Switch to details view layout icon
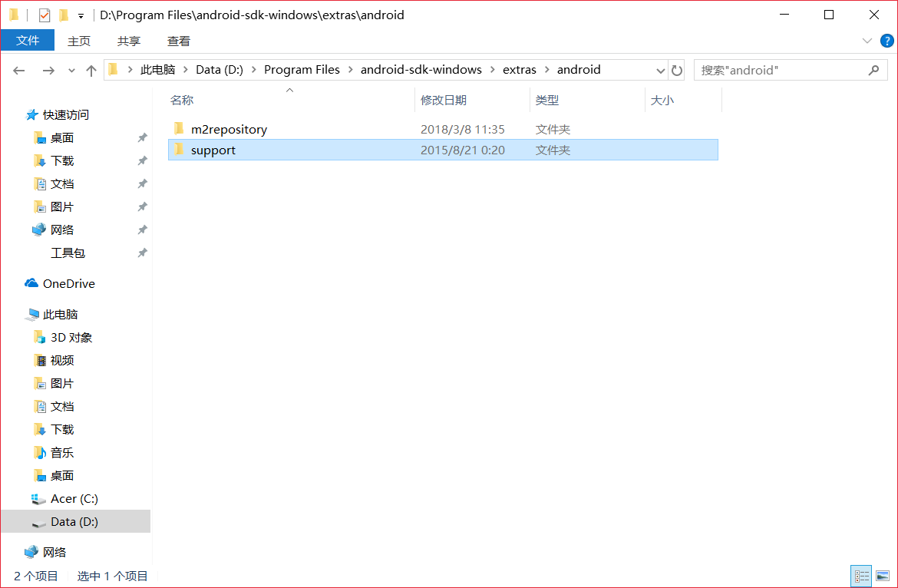 click(861, 576)
